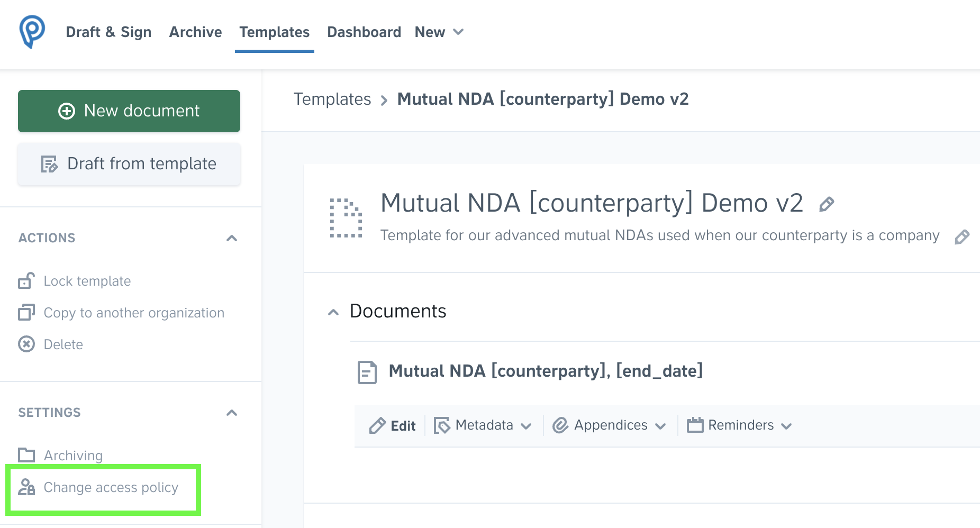Select Lock template action
Viewport: 980px width, 528px height.
(x=87, y=281)
